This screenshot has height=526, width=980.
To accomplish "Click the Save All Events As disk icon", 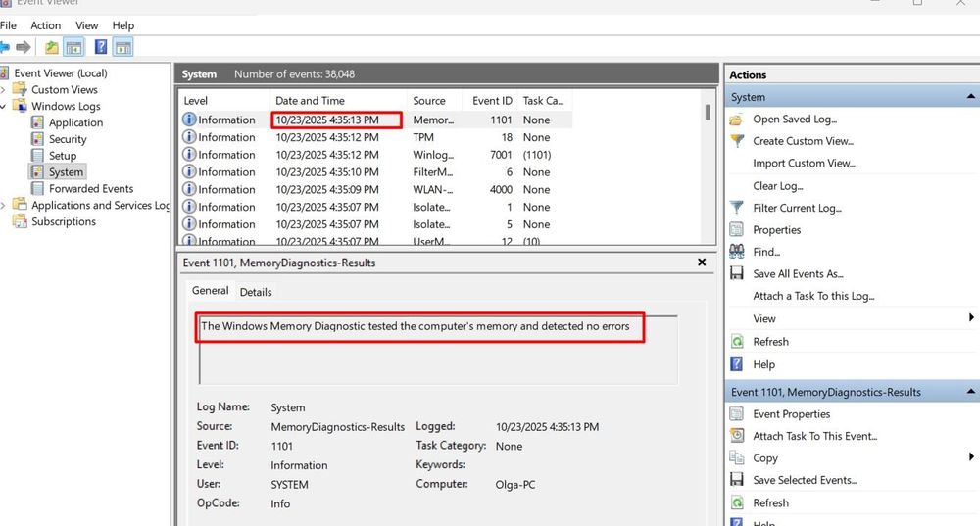I will point(737,273).
